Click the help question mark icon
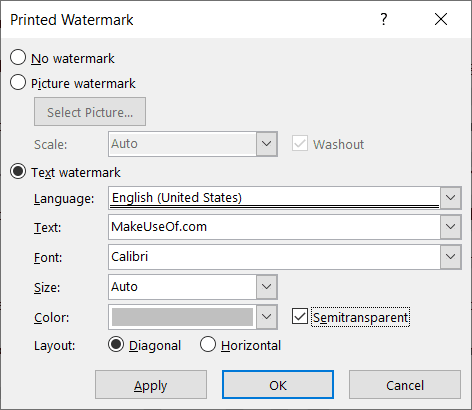472x410 pixels. [384, 19]
